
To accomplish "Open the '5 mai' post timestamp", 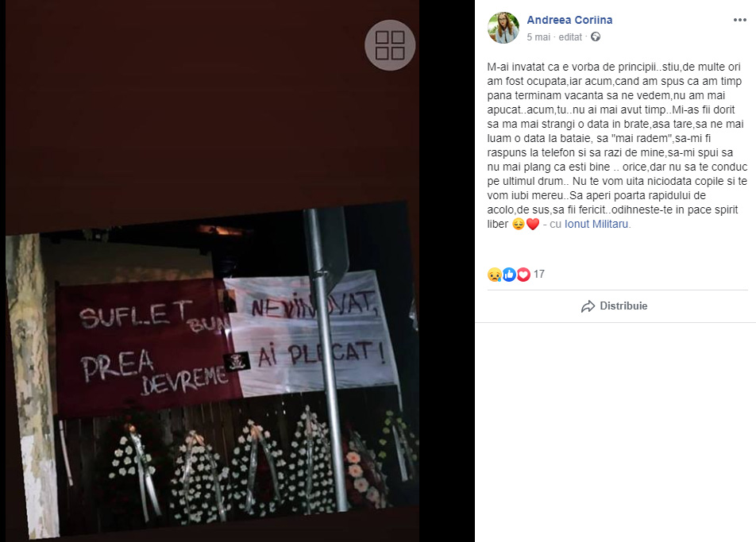I will pyautogui.click(x=538, y=37).
